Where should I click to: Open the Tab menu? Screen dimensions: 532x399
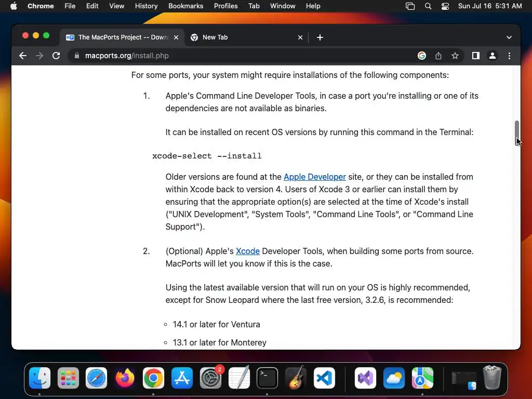tap(254, 6)
